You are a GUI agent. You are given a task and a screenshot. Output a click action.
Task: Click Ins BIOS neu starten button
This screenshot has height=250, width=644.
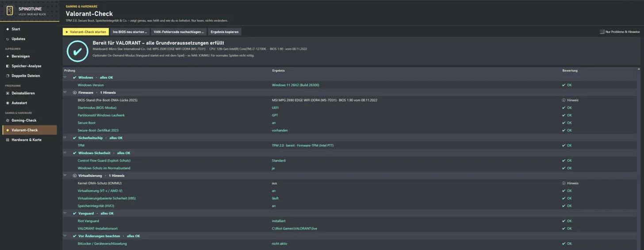tap(130, 32)
